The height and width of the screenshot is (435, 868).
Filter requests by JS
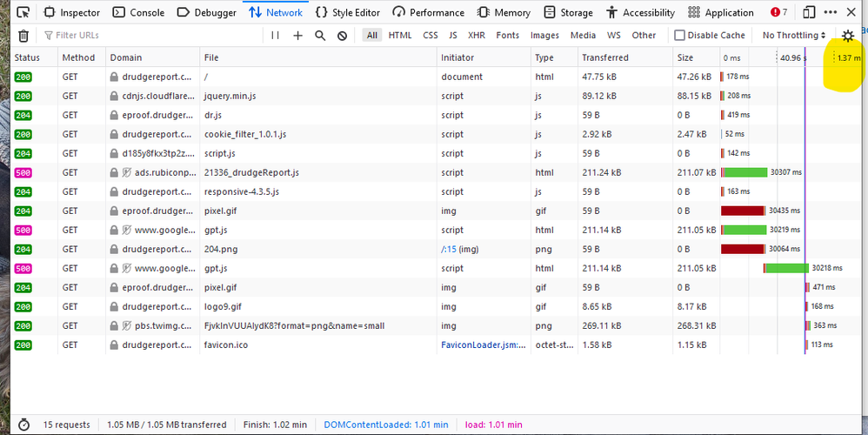(453, 36)
